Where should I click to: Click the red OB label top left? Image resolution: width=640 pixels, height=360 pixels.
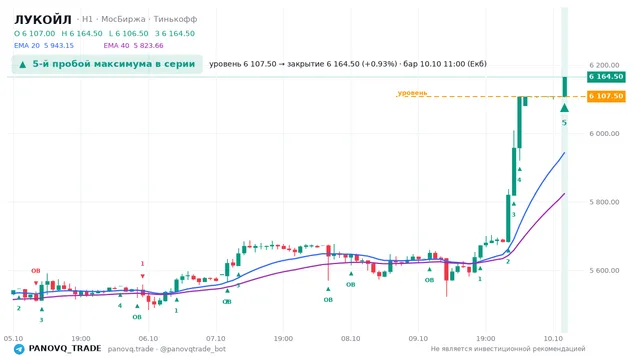click(36, 271)
